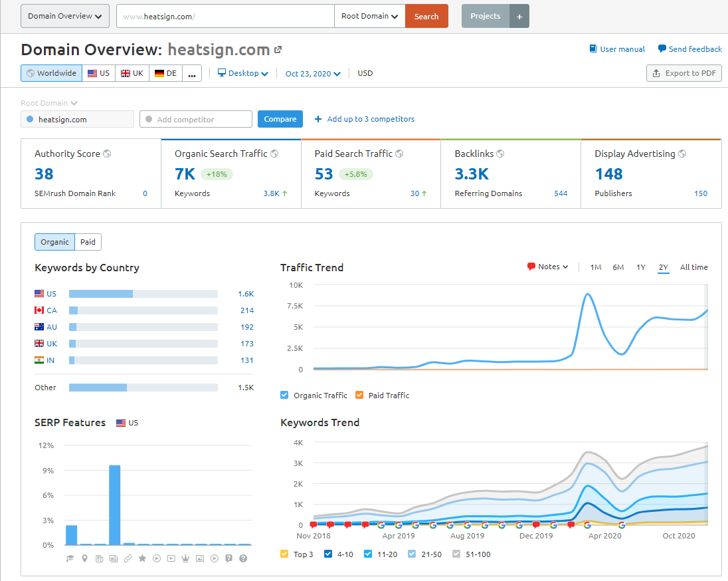Select the round question mark SERP icon
This screenshot has width=728, height=581.
[x=243, y=558]
